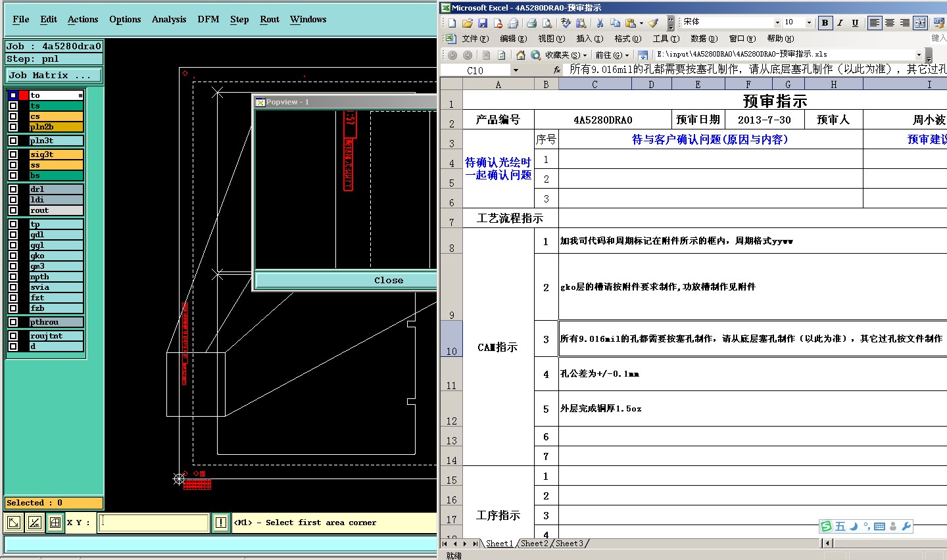947x560 pixels.
Task: Click the Web toolbar Home icon
Action: click(x=520, y=55)
